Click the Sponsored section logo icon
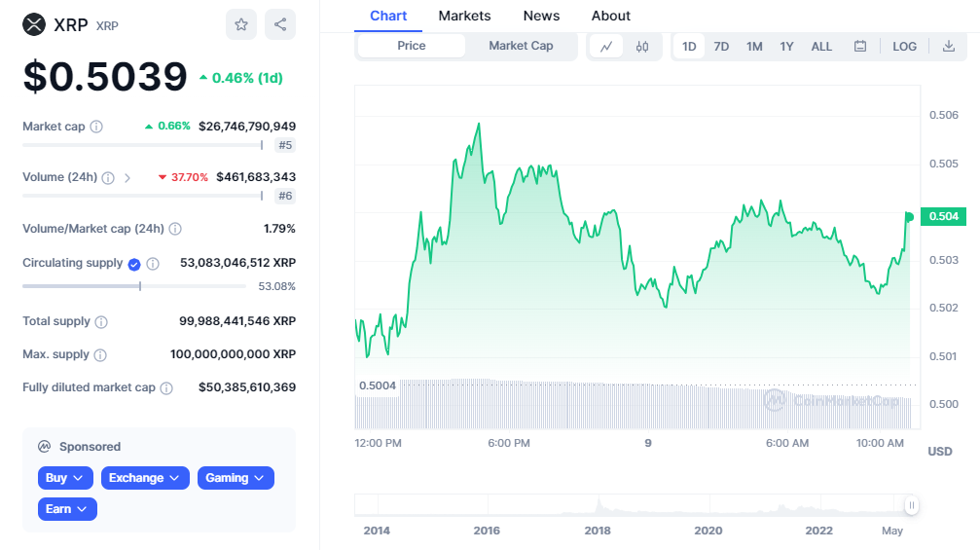The width and height of the screenshot is (980, 550). point(44,446)
